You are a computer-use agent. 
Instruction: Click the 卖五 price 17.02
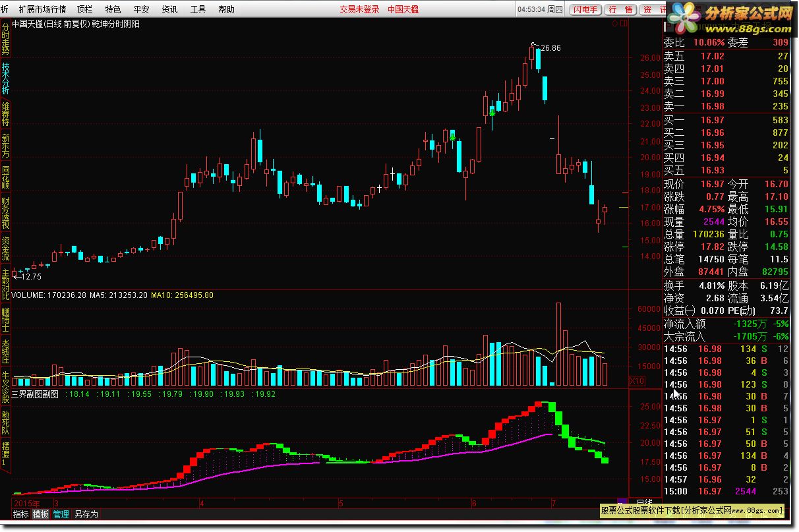point(712,56)
